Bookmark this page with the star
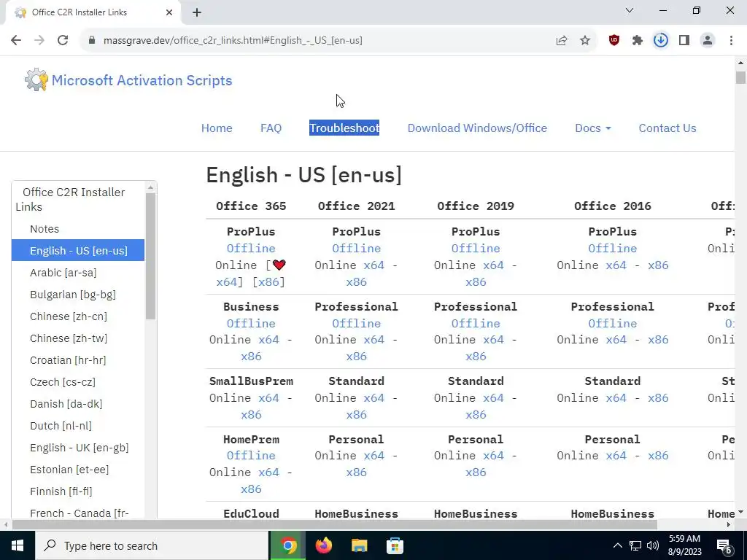The image size is (747, 560). pyautogui.click(x=585, y=41)
